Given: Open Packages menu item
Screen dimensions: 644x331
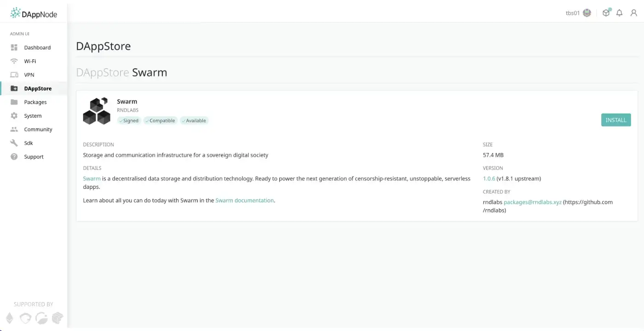Looking at the screenshot, I should pos(35,102).
